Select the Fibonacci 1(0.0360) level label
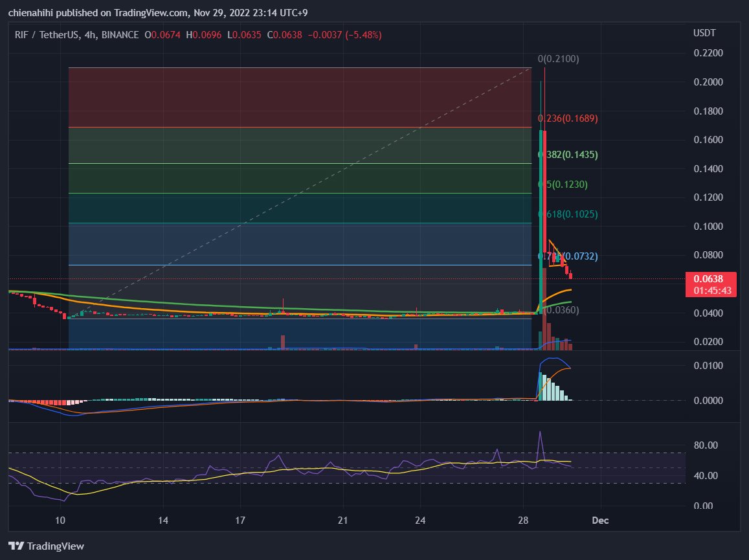Image resolution: width=749 pixels, height=560 pixels. 560,310
